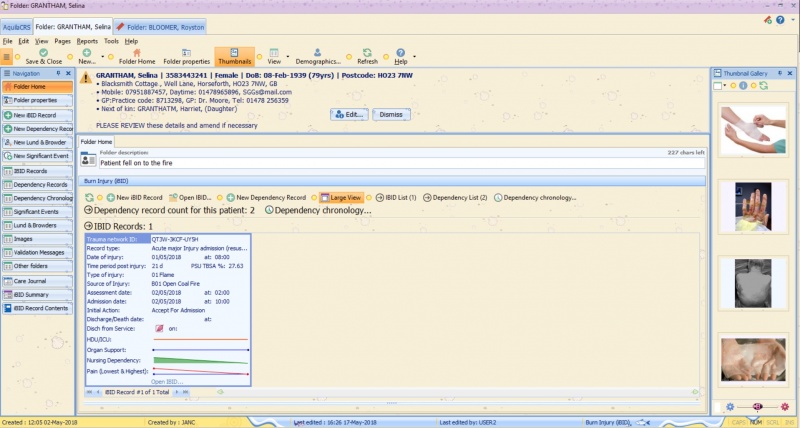
Task: Open the Tools menu
Action: tap(111, 41)
